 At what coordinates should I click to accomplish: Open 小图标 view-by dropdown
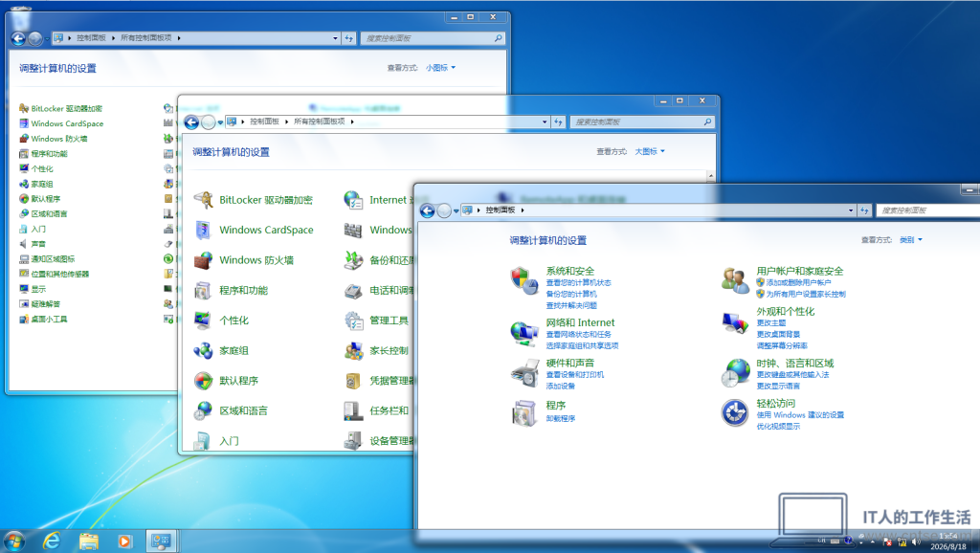[440, 68]
